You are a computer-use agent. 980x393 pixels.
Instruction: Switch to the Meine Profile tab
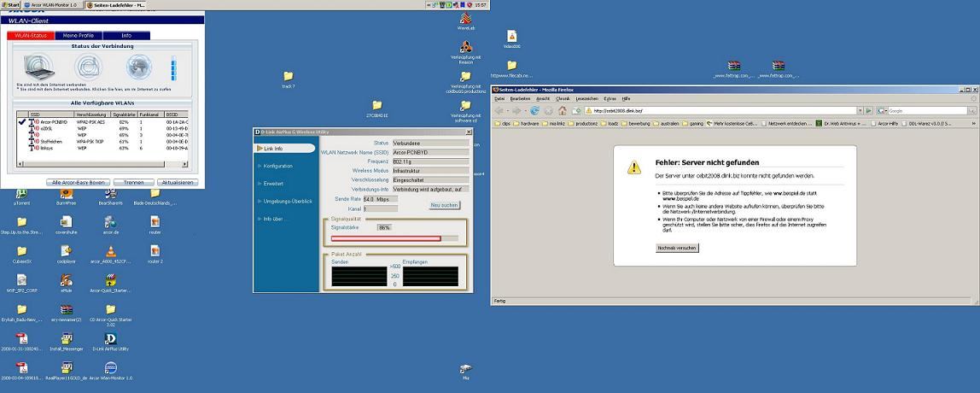tap(79, 36)
